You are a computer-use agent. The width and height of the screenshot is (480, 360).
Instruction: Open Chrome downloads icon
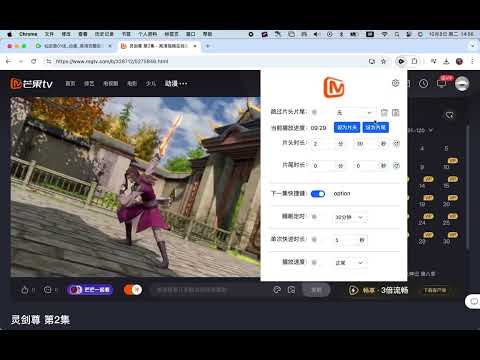446,61
